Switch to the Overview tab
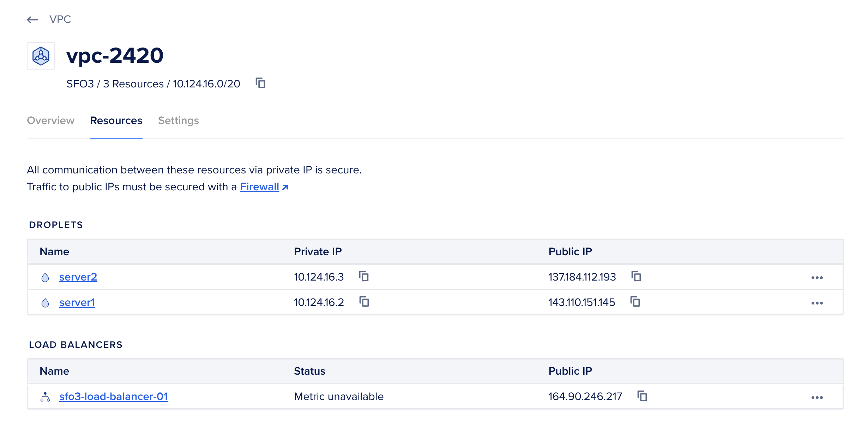 pos(51,121)
